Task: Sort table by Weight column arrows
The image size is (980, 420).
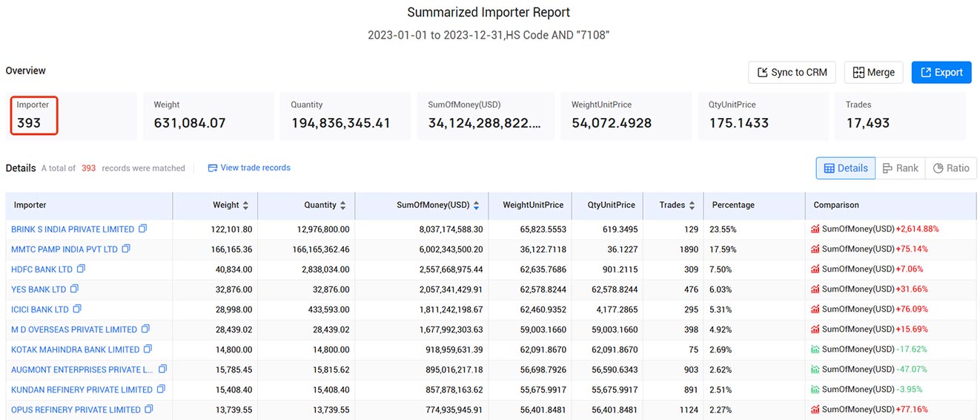Action: click(245, 206)
